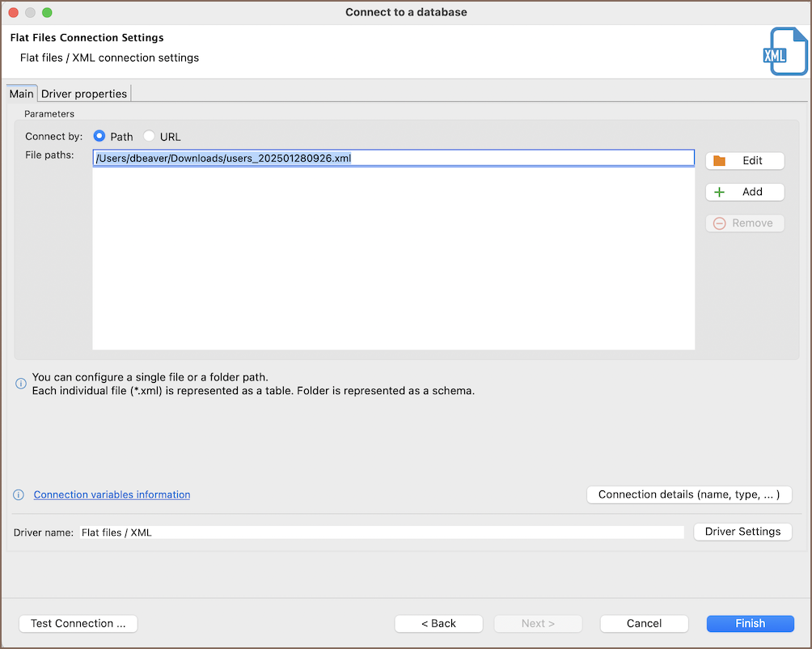
Task: Switch to the Driver properties tab
Action: pyautogui.click(x=84, y=94)
